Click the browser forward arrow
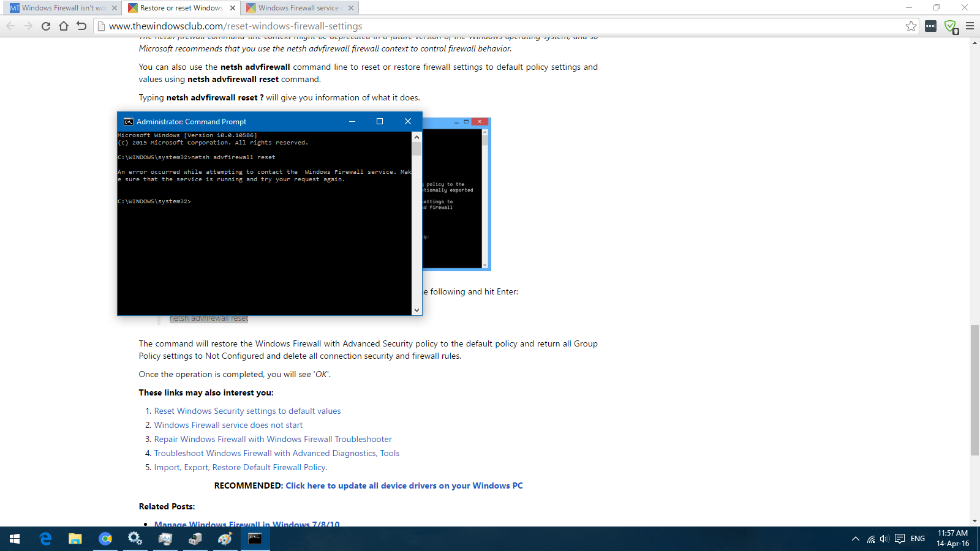 click(28, 26)
